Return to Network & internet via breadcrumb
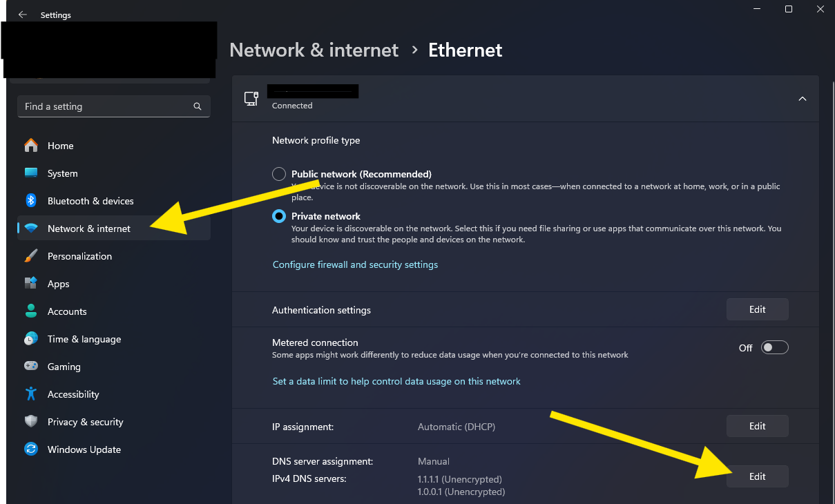Screen dimensions: 835x504 [314, 50]
